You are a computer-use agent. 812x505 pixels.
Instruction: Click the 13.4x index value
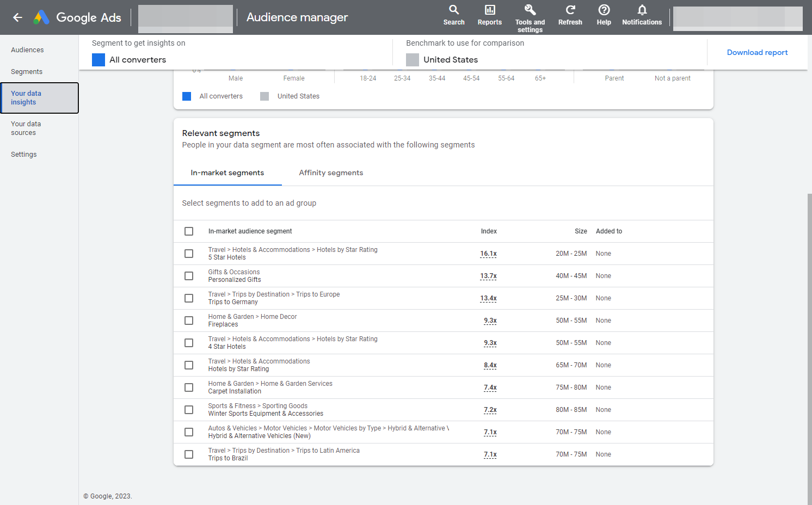pyautogui.click(x=488, y=298)
